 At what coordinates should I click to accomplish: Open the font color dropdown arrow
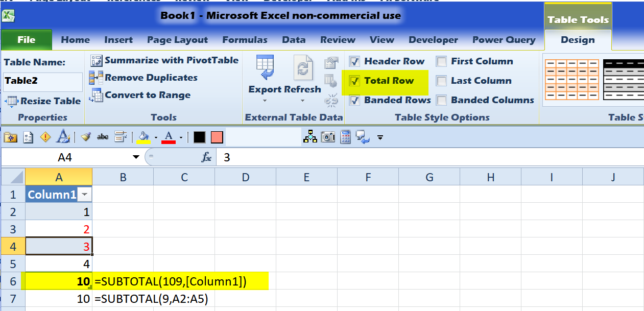[181, 137]
